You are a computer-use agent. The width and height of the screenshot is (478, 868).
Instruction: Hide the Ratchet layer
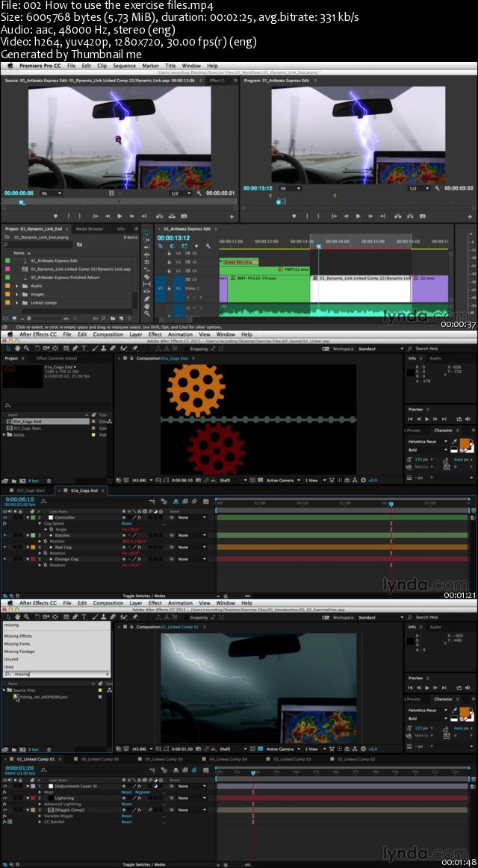pos(4,535)
